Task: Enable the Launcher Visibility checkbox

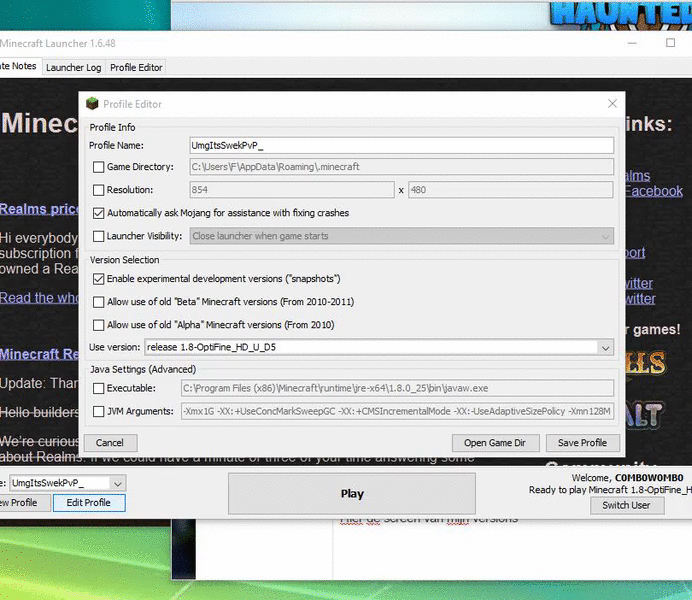Action: click(98, 236)
